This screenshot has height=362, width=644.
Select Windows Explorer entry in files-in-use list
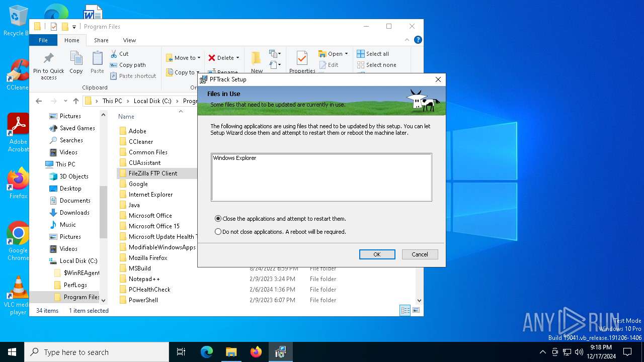click(234, 158)
